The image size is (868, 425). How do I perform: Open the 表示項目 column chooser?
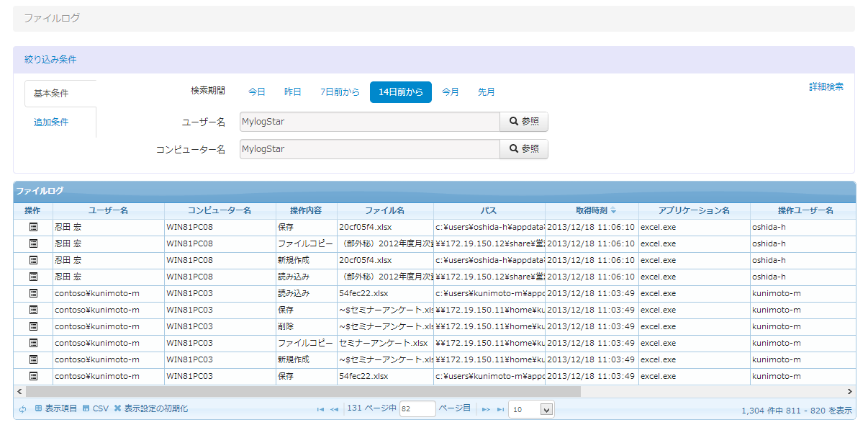click(x=55, y=409)
